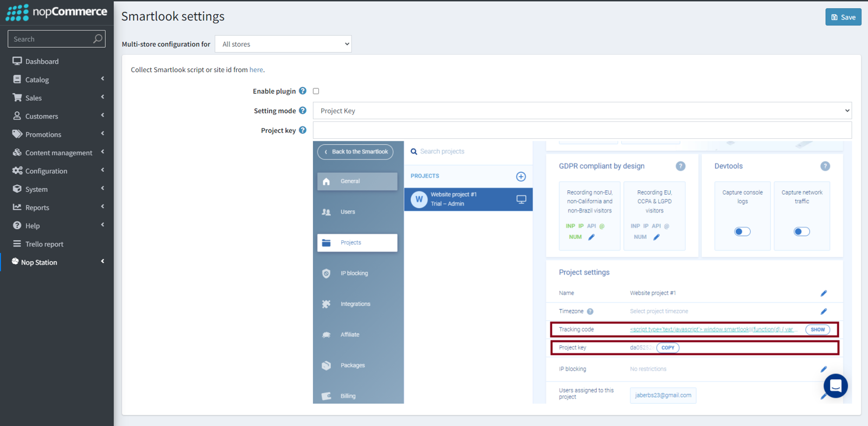Click the Project key input field
868x426 pixels.
tap(582, 130)
